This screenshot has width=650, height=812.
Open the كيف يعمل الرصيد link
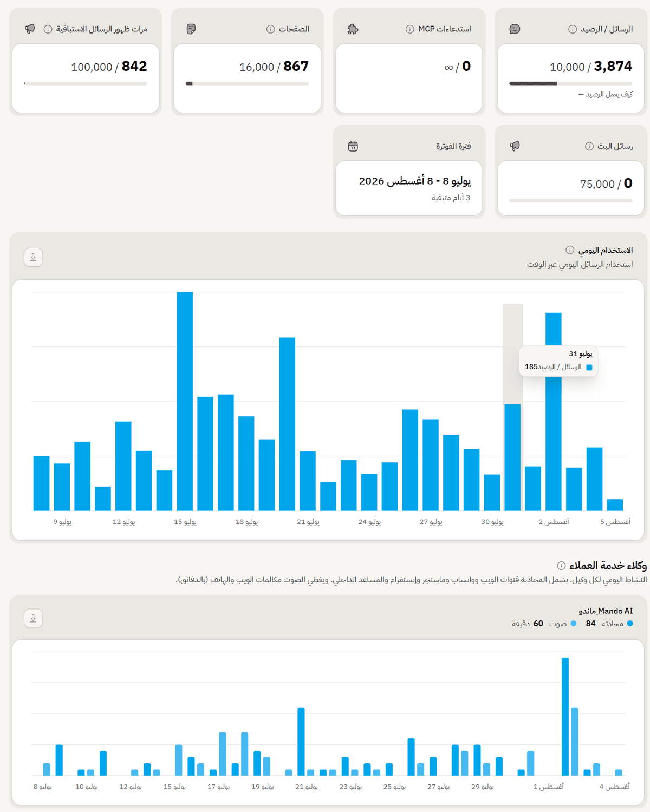pos(605,94)
